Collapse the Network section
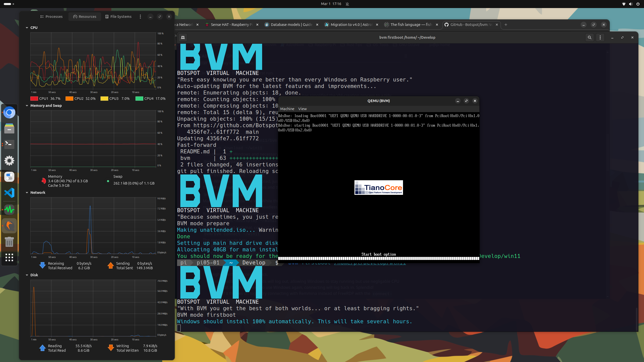 click(x=27, y=193)
